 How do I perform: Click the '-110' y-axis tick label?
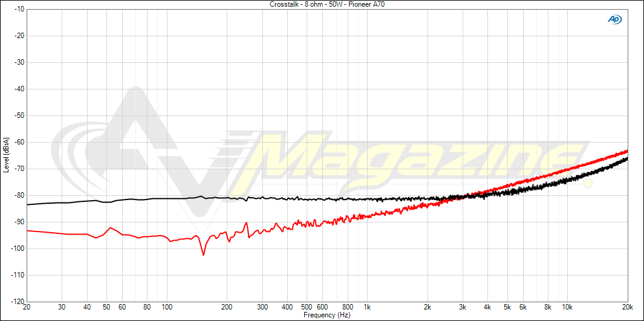[x=18, y=276]
